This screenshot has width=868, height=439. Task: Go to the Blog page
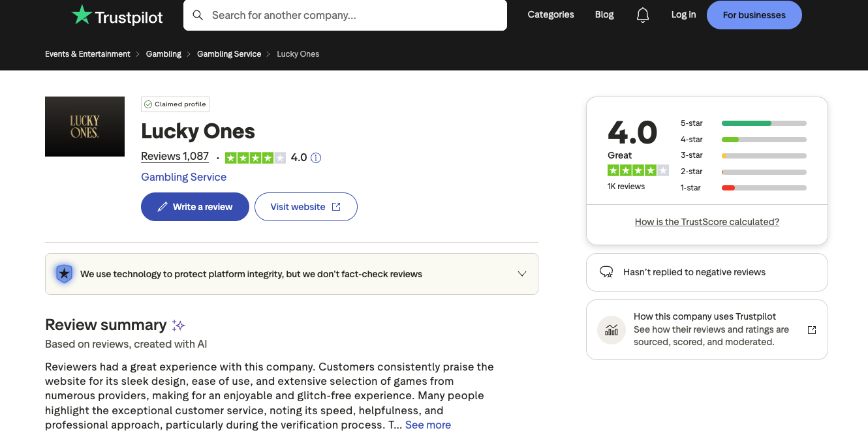tap(604, 15)
